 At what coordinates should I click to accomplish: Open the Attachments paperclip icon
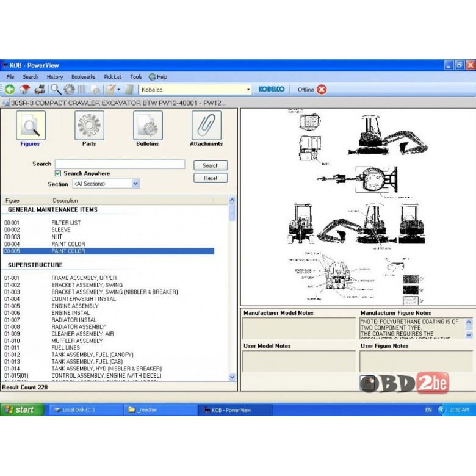(x=206, y=125)
